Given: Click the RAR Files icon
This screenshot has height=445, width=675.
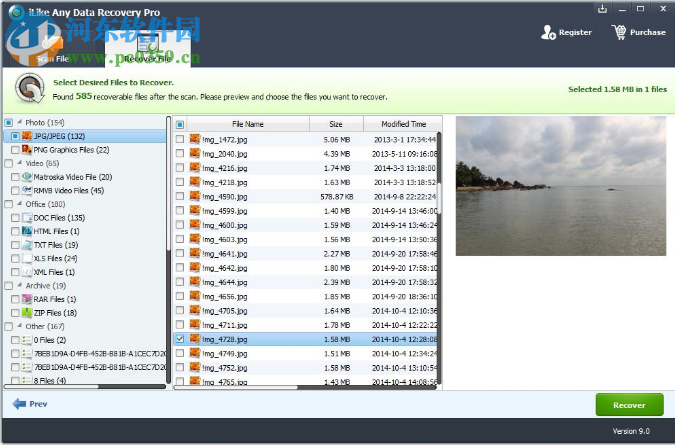Looking at the screenshot, I should (x=27, y=299).
